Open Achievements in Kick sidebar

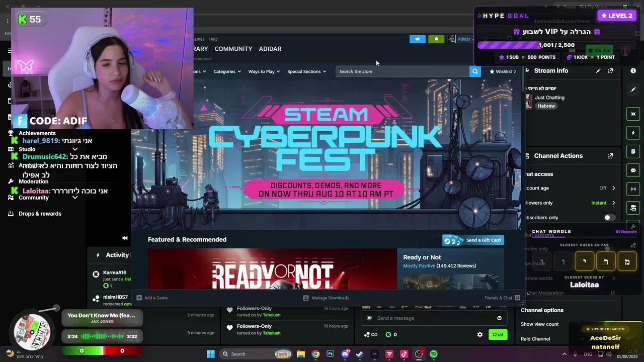(x=37, y=133)
